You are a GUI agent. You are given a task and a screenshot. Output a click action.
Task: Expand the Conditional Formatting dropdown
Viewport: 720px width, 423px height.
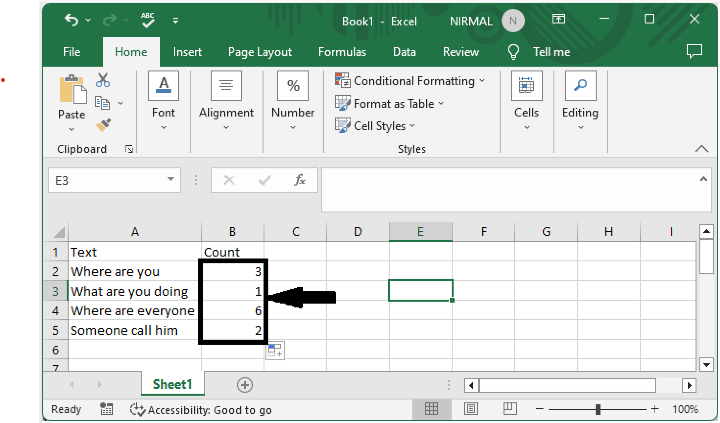tap(410, 81)
